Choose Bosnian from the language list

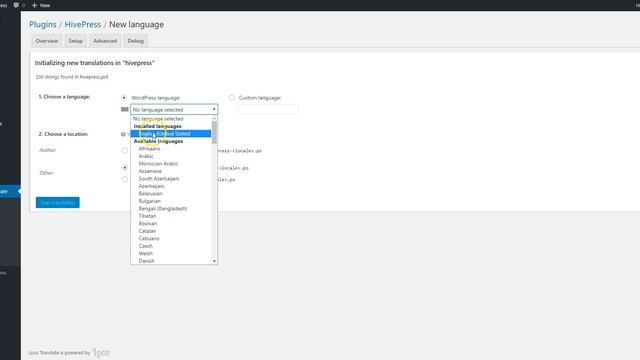[171, 223]
